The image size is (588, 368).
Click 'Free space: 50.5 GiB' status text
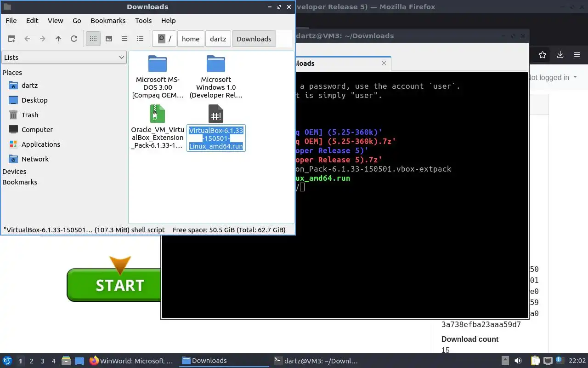229,230
